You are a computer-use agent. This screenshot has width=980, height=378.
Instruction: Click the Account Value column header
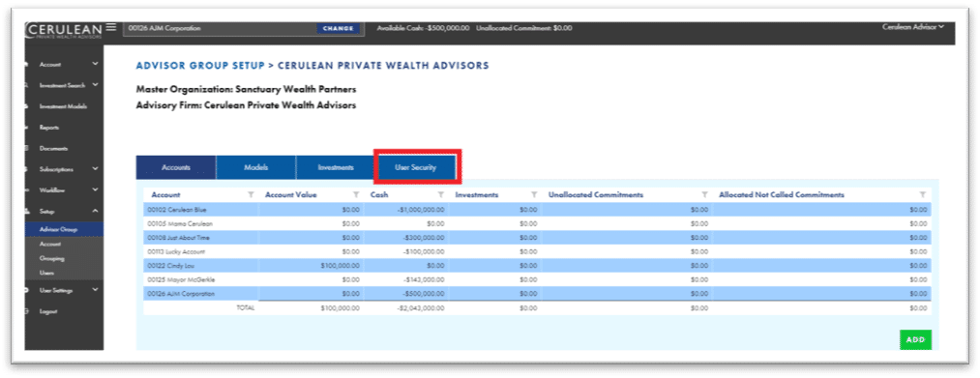290,195
